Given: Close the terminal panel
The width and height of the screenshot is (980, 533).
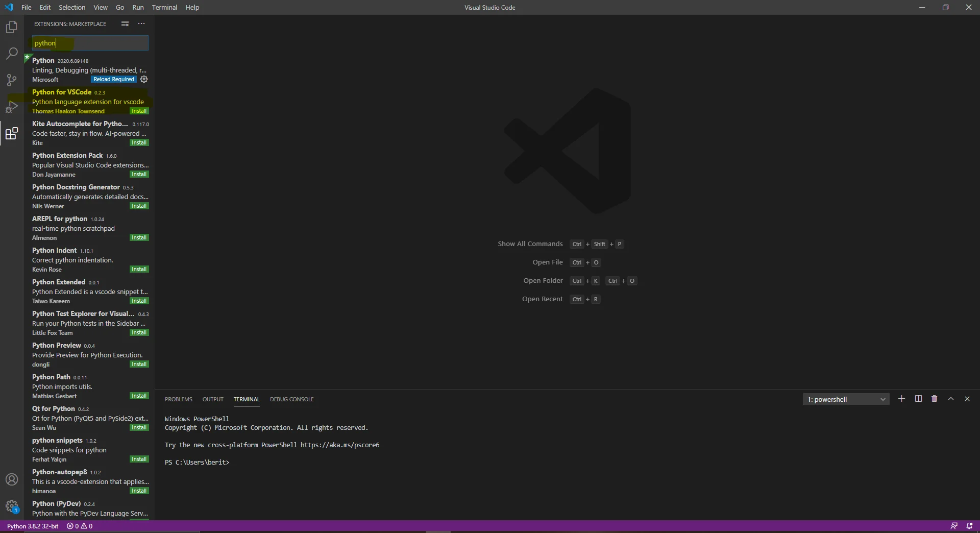Looking at the screenshot, I should pos(967,399).
